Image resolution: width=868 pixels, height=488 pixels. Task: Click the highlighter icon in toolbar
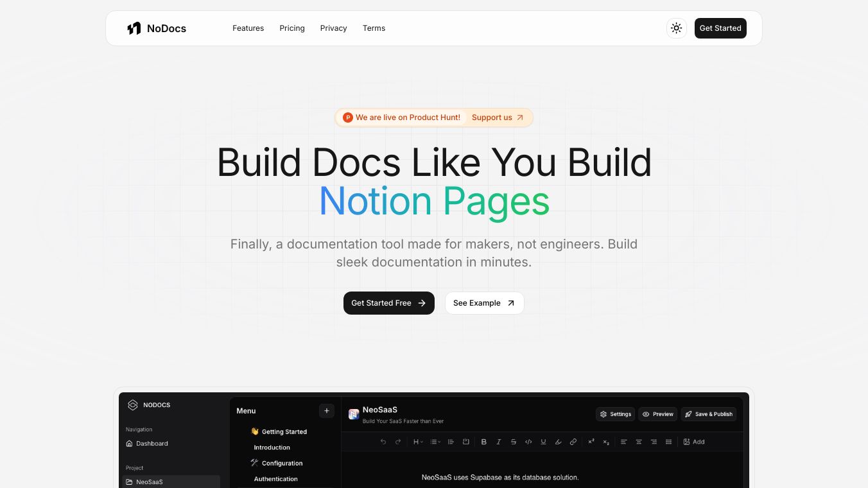(559, 442)
